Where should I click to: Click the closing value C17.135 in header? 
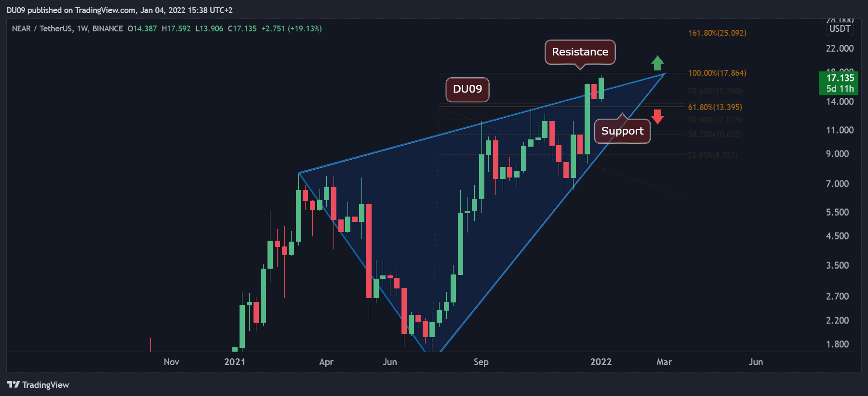(242, 29)
